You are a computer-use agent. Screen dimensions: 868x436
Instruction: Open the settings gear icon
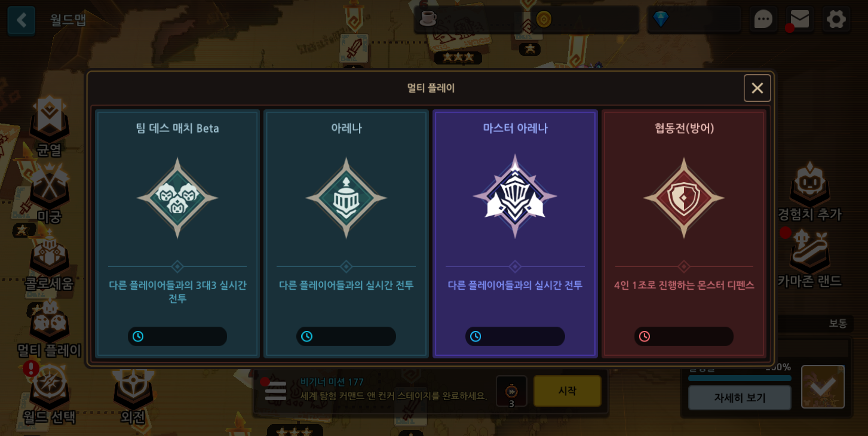click(836, 19)
